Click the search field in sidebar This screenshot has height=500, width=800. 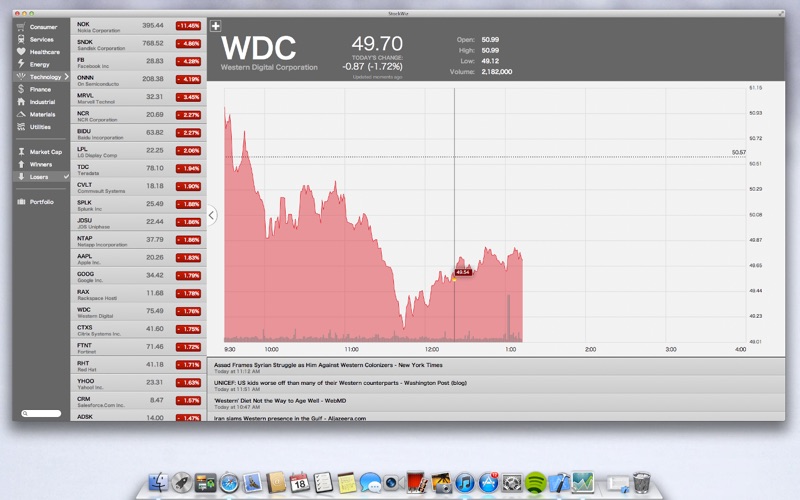pyautogui.click(x=41, y=413)
